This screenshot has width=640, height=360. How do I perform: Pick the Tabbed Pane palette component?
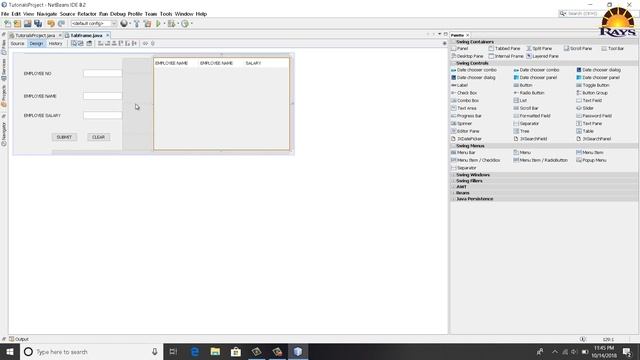(x=504, y=49)
